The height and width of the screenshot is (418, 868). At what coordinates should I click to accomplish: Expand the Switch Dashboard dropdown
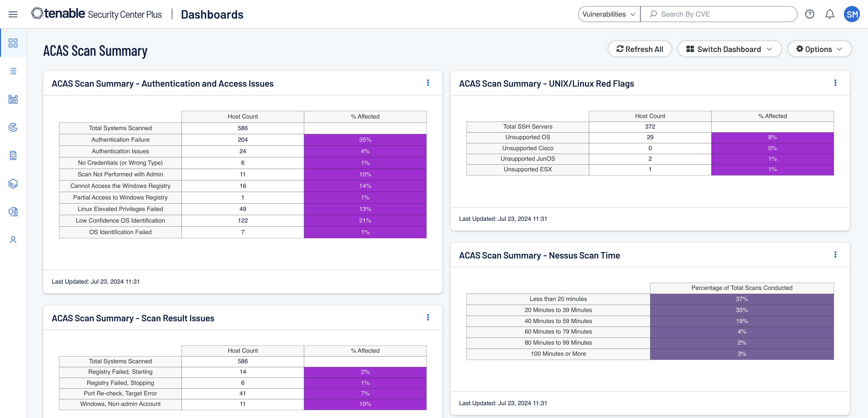pos(730,49)
